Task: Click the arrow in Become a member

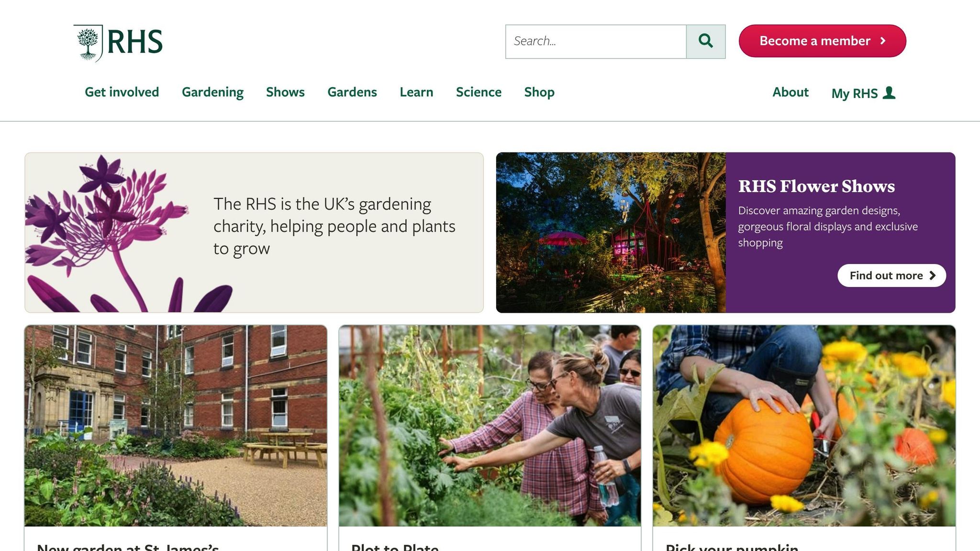Action: click(x=883, y=41)
